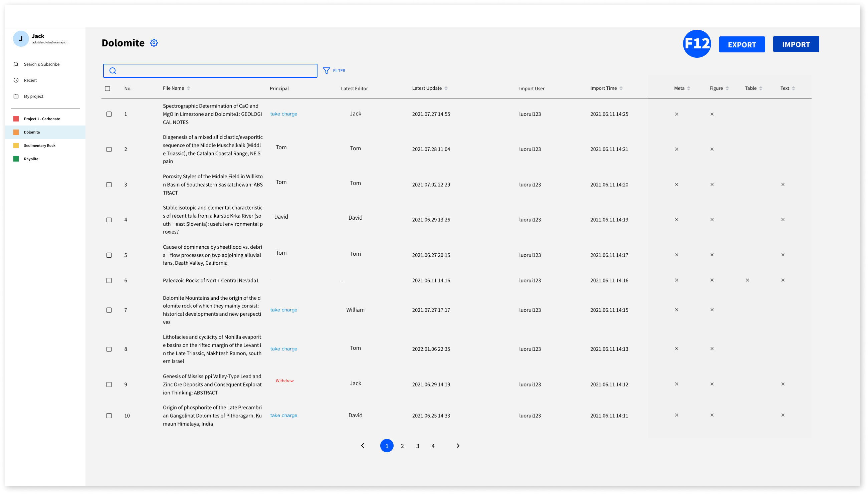This screenshot has height=494, width=868.
Task: Check the checkbox for file row 3
Action: click(109, 185)
